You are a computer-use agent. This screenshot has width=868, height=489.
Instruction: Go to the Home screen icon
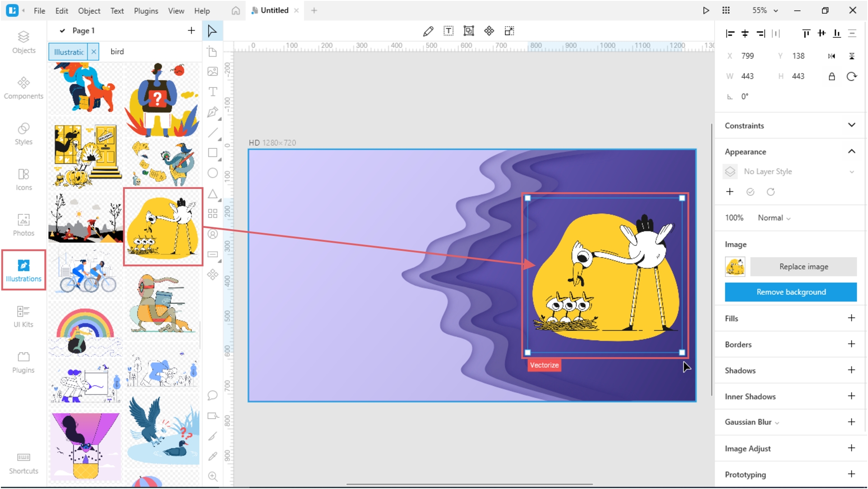(x=235, y=11)
